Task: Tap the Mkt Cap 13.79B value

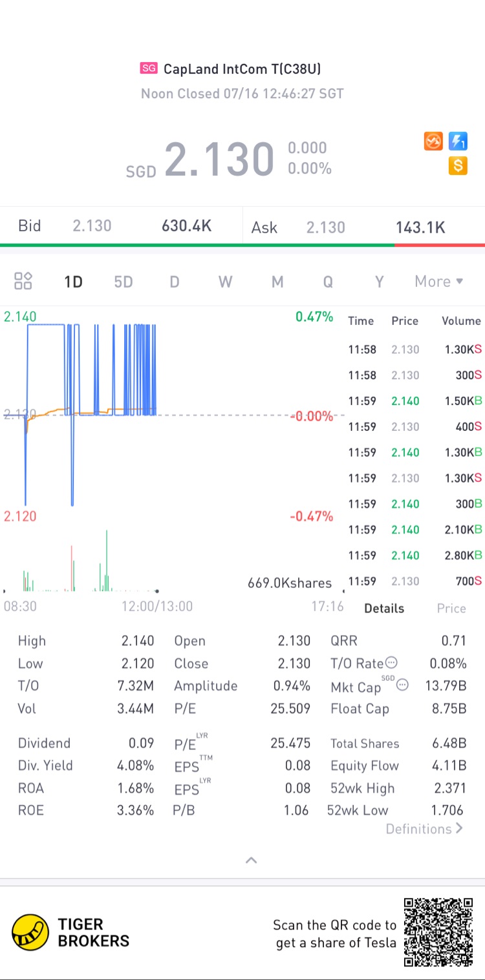Action: click(446, 685)
